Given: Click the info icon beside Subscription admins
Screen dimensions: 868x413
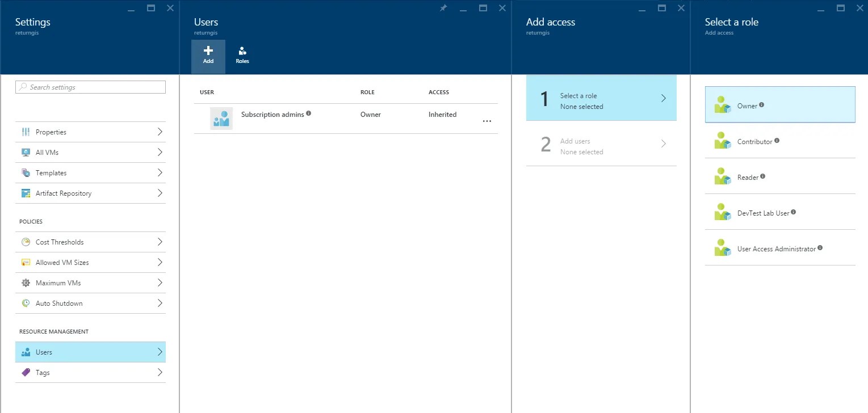Looking at the screenshot, I should pyautogui.click(x=309, y=113).
